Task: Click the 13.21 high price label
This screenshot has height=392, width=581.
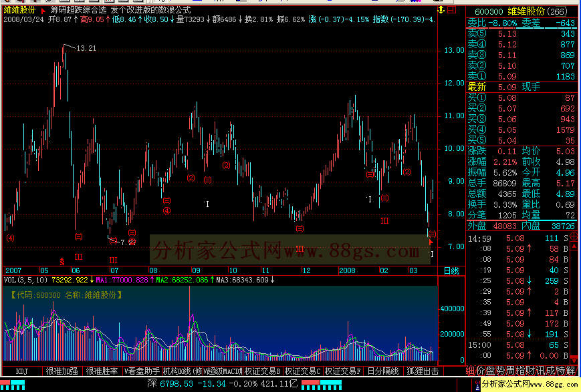Action: click(x=86, y=48)
